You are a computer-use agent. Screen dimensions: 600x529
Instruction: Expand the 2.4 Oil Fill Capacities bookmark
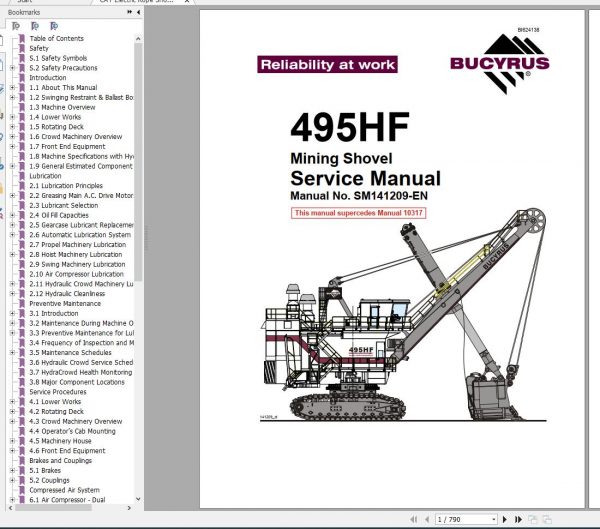point(12,215)
